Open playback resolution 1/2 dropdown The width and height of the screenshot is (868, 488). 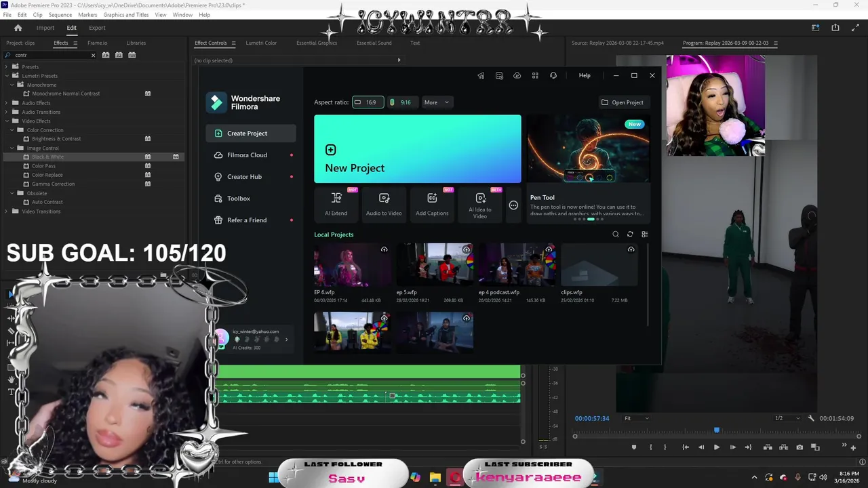(x=787, y=418)
